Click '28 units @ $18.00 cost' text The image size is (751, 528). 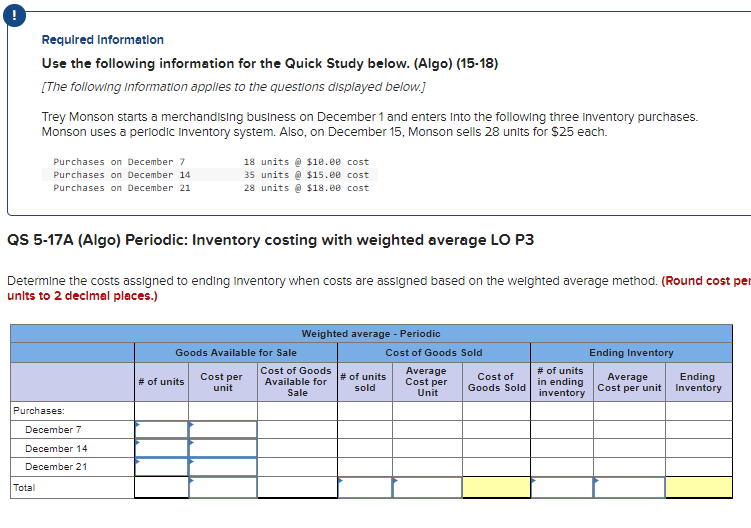pyautogui.click(x=307, y=188)
